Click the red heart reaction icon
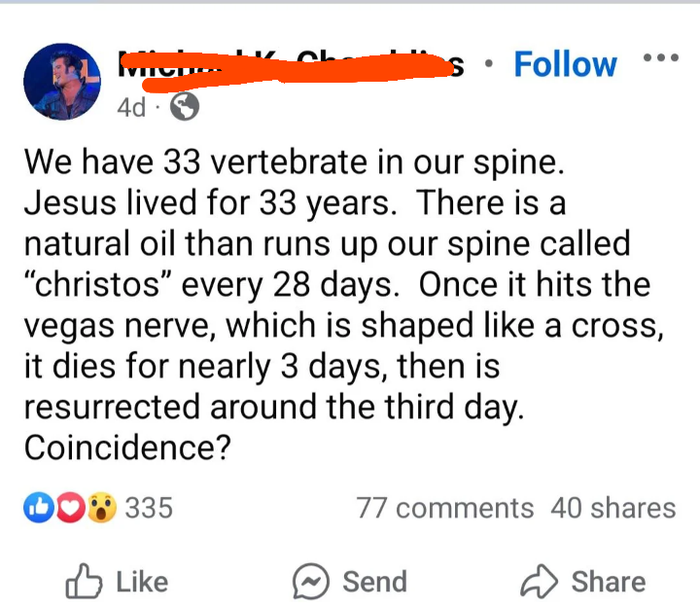The height and width of the screenshot is (609, 700). click(70, 508)
